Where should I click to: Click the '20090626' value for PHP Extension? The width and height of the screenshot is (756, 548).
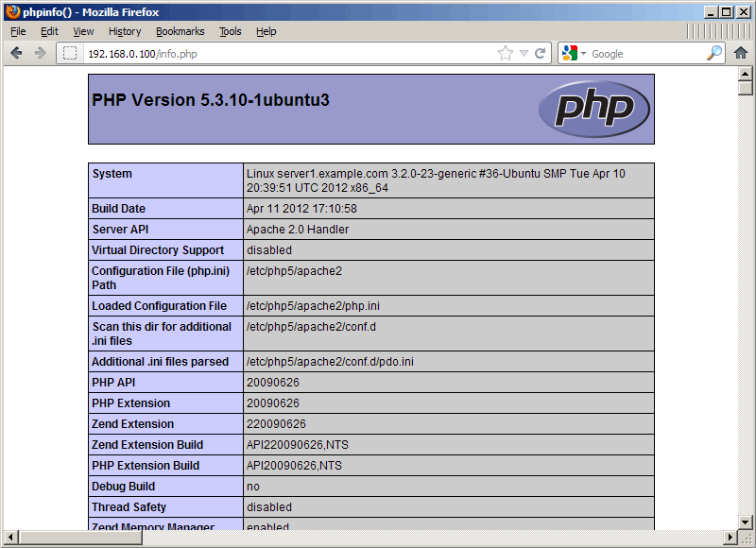tap(273, 403)
